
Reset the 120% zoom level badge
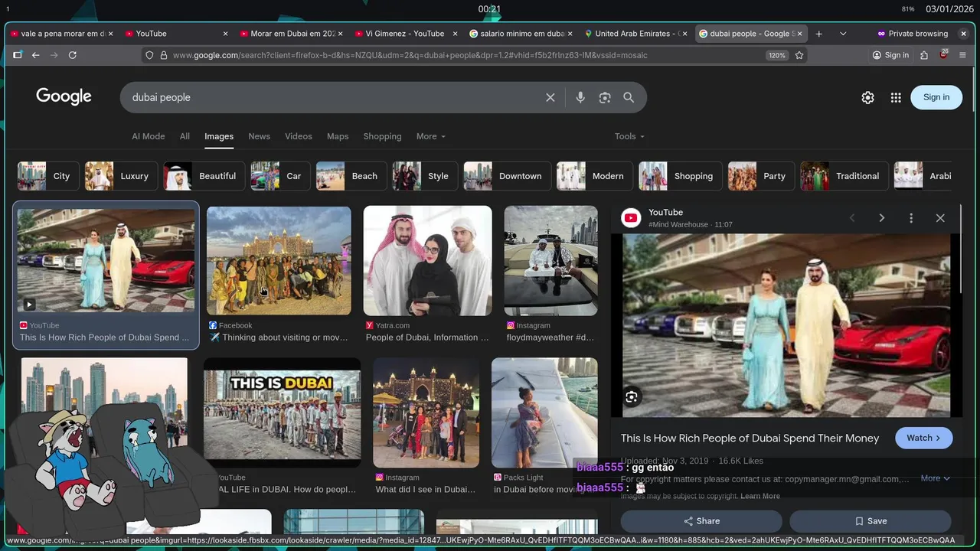tap(777, 55)
